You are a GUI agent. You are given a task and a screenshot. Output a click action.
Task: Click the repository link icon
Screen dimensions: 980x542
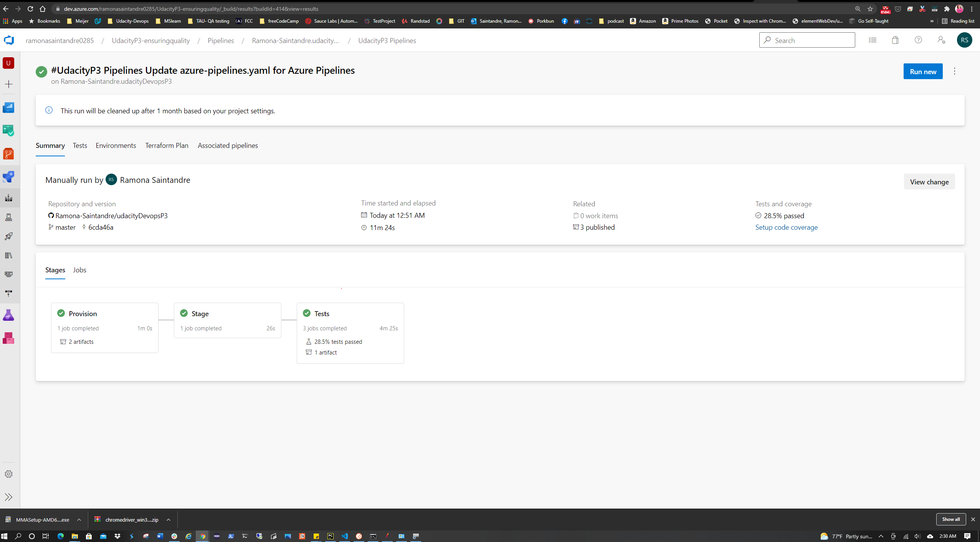(51, 215)
